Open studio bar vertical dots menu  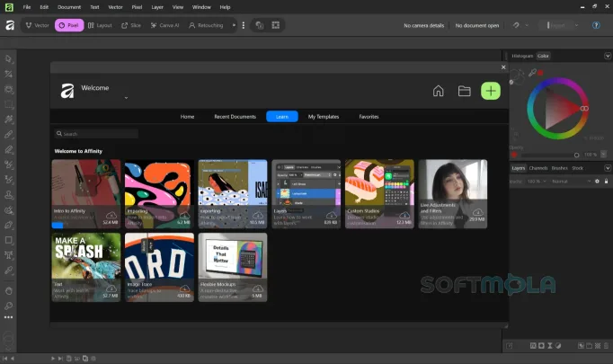point(244,25)
